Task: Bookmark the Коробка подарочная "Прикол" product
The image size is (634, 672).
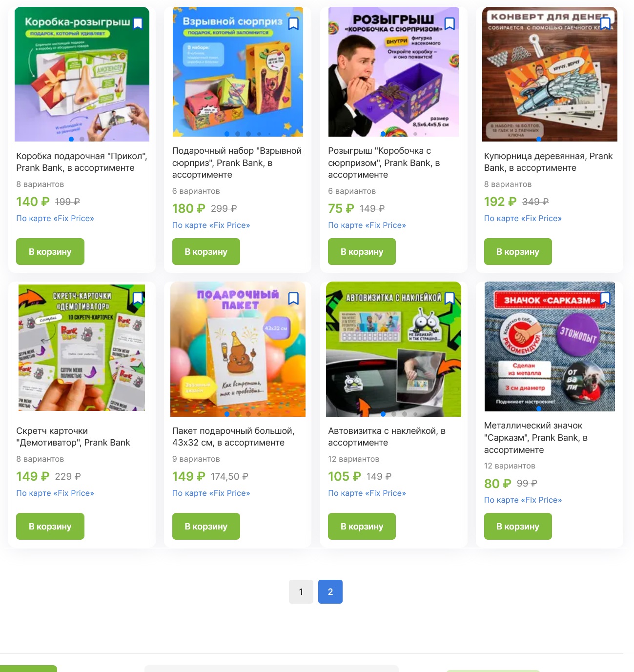Action: pos(138,23)
